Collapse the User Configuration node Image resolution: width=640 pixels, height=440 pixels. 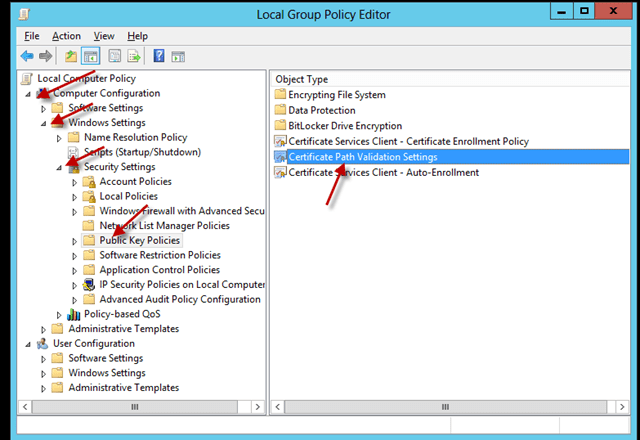28,344
